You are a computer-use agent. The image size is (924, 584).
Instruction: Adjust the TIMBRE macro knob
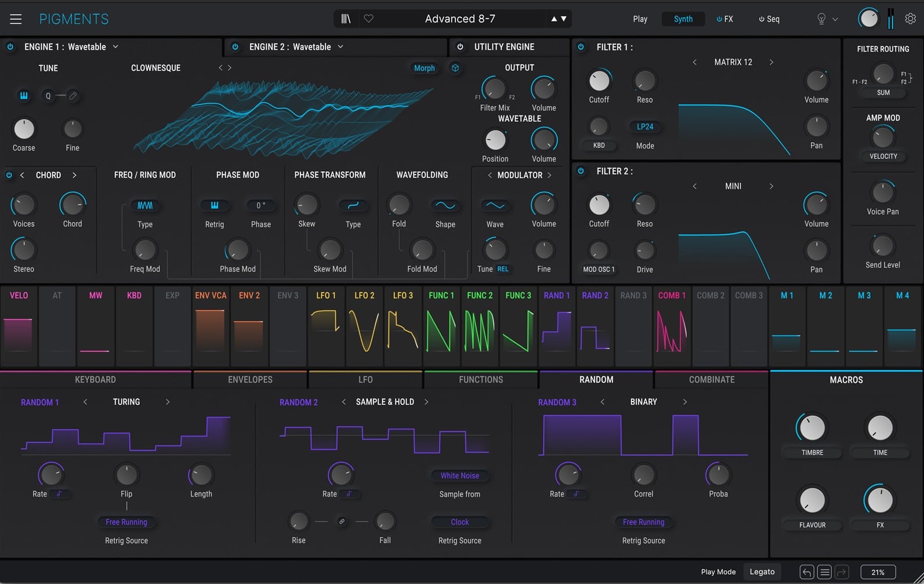812,428
